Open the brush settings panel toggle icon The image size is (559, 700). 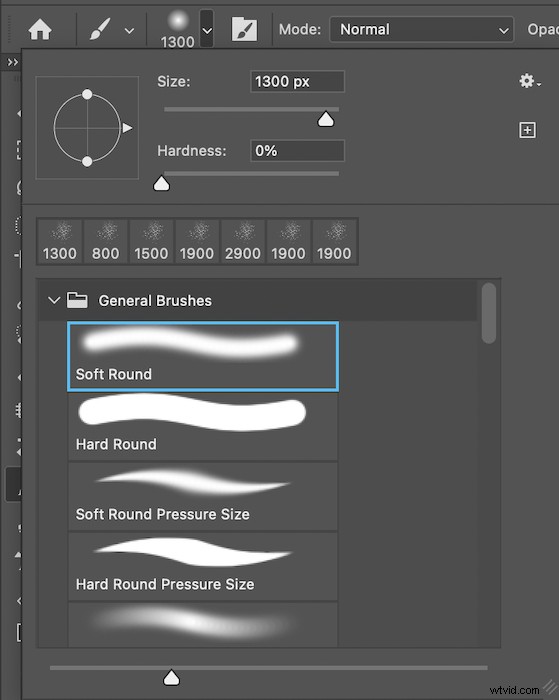[x=244, y=29]
